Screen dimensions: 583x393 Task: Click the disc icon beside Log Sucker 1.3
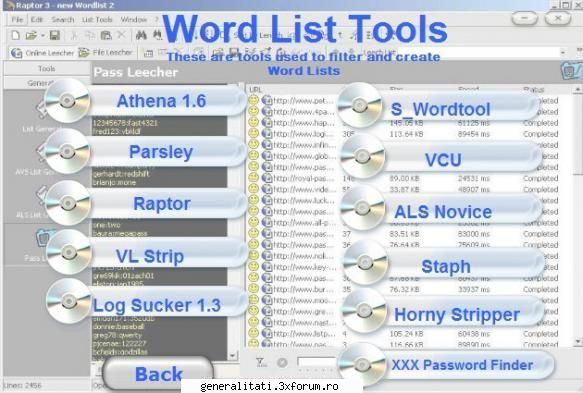click(x=69, y=301)
